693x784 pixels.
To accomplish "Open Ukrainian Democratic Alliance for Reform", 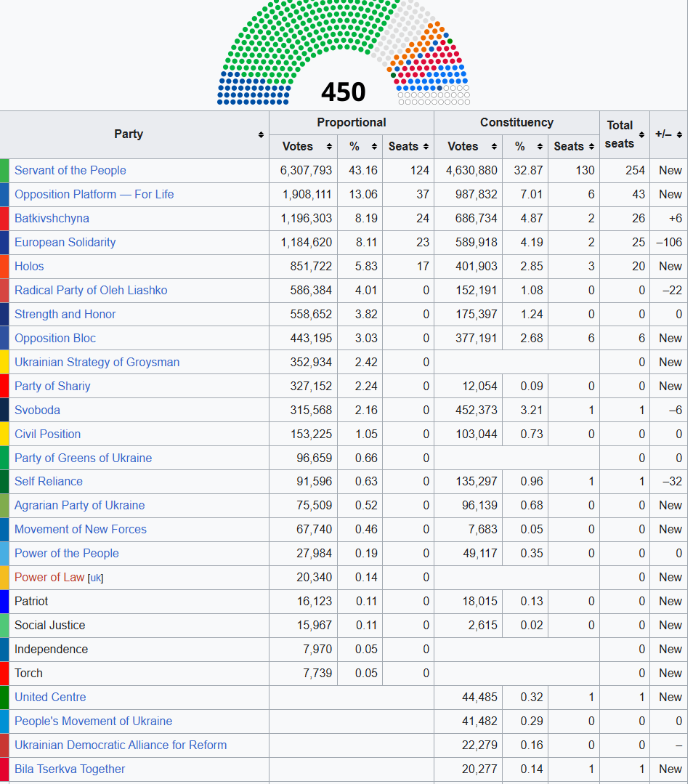I will pyautogui.click(x=121, y=745).
